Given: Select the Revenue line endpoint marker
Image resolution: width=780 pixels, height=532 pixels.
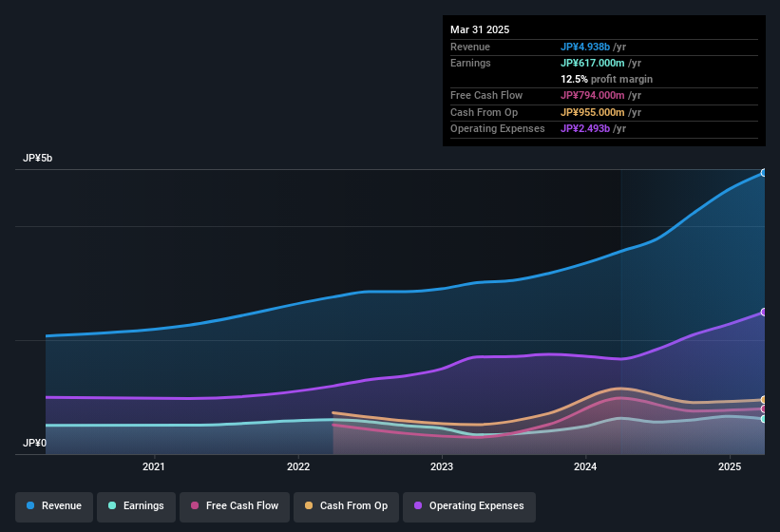Looking at the screenshot, I should tap(764, 173).
